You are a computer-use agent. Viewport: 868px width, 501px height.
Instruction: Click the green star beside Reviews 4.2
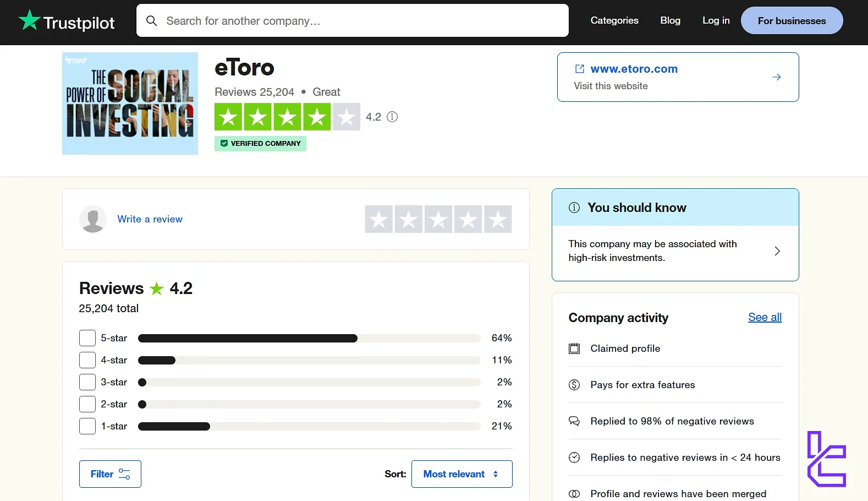tap(157, 288)
